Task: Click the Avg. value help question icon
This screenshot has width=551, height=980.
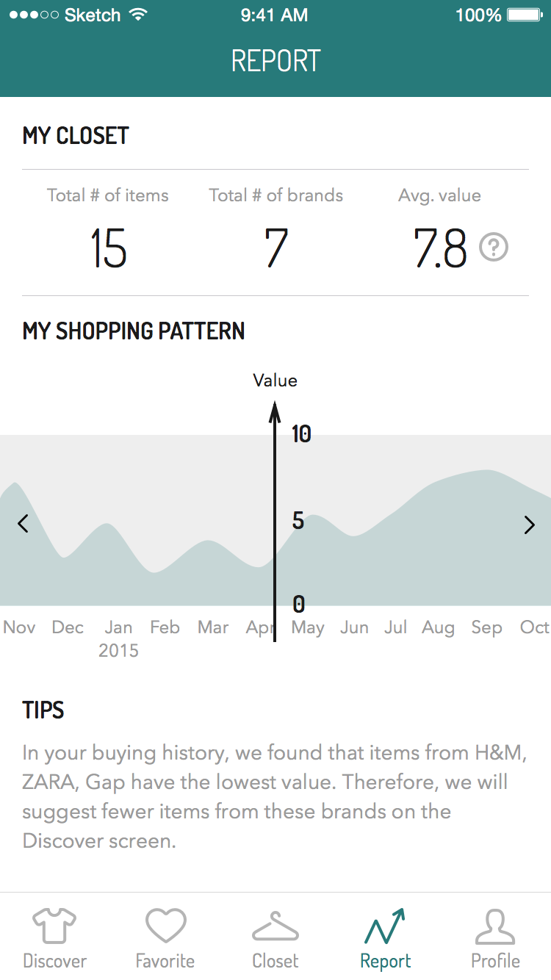Action: coord(494,248)
